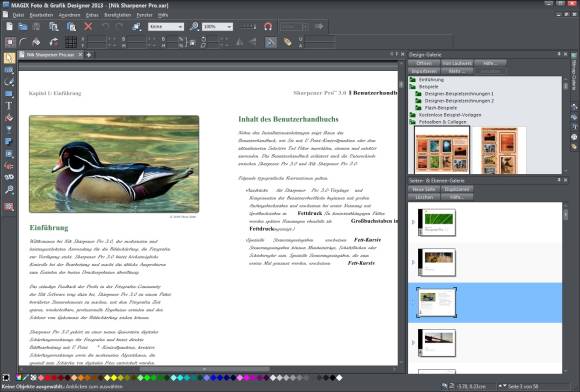Close the Nik Sharpener Pro.xar tab

[80, 55]
